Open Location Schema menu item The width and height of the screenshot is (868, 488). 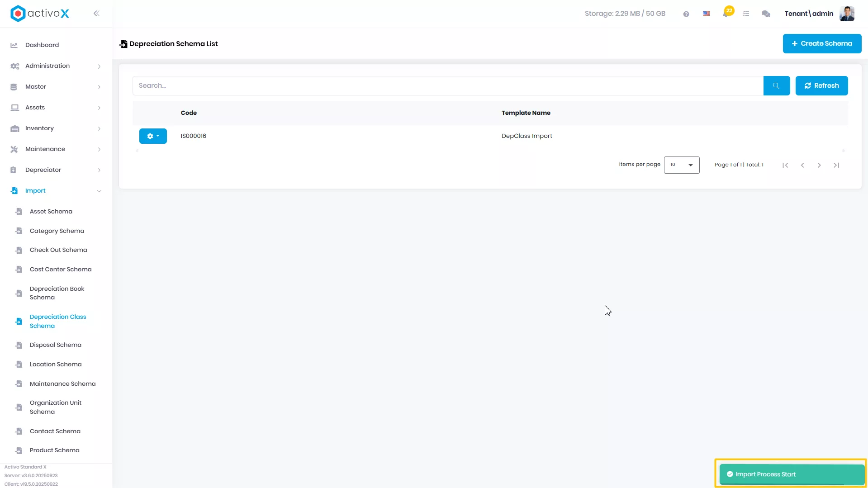[56, 365]
